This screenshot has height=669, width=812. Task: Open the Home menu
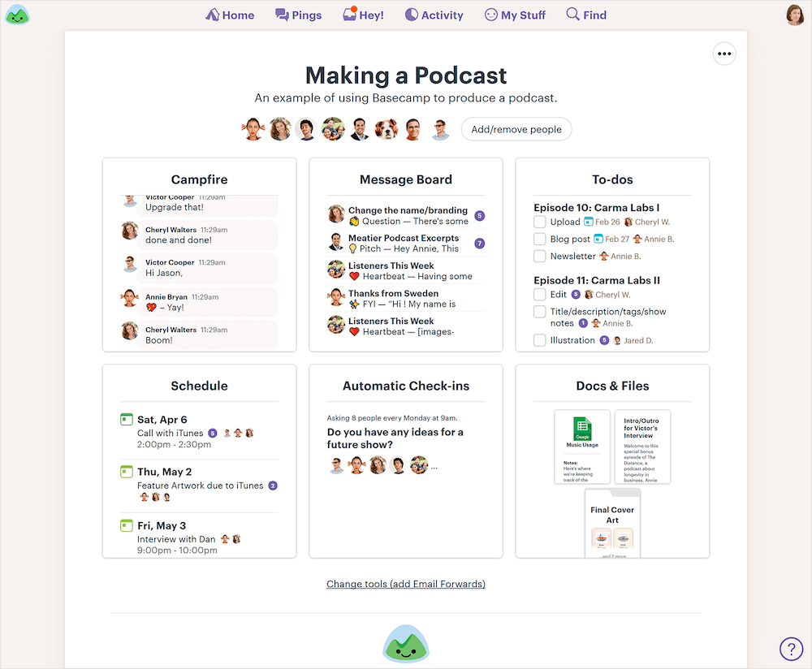coord(230,15)
